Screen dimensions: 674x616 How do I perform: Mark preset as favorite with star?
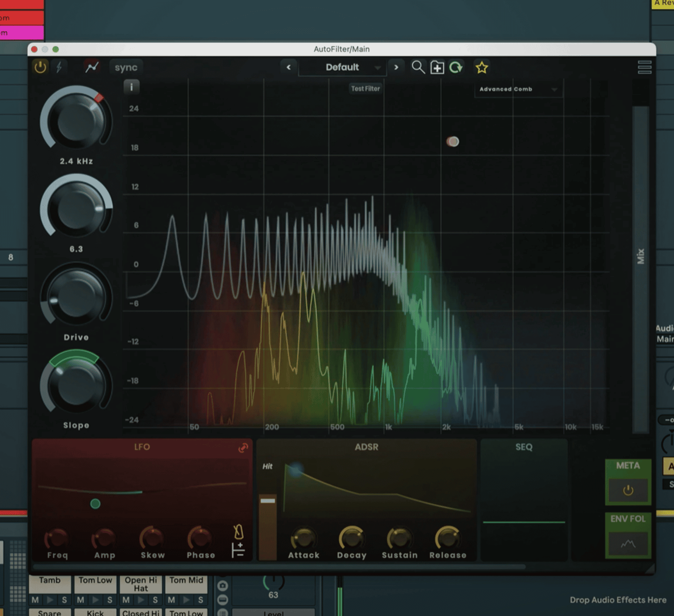tap(482, 67)
